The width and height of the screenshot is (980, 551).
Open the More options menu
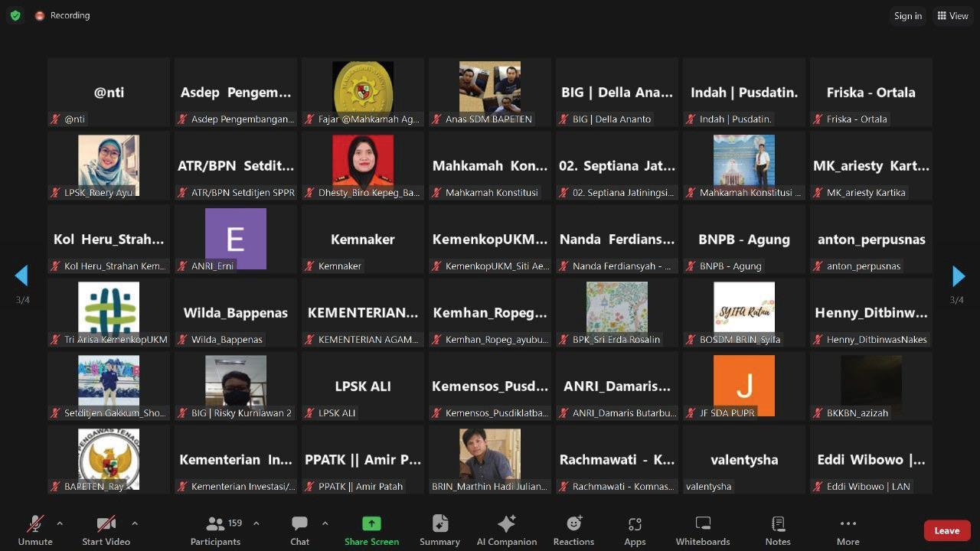point(848,530)
